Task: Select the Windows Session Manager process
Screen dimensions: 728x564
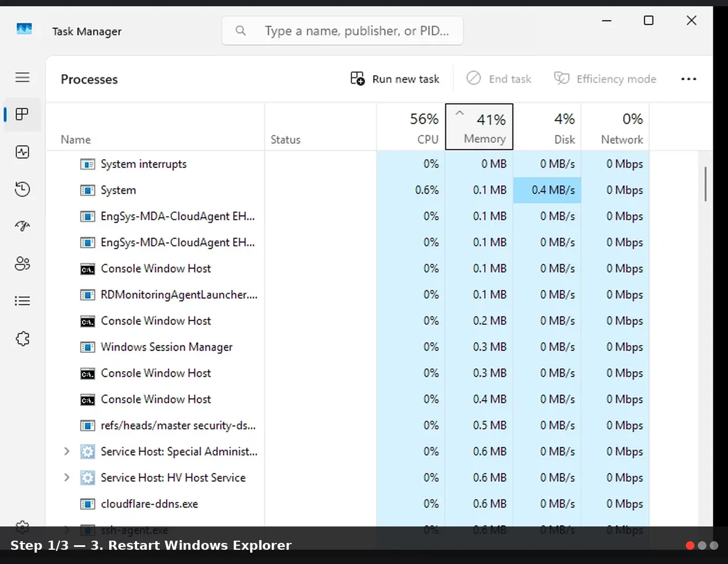Action: tap(347, 347)
